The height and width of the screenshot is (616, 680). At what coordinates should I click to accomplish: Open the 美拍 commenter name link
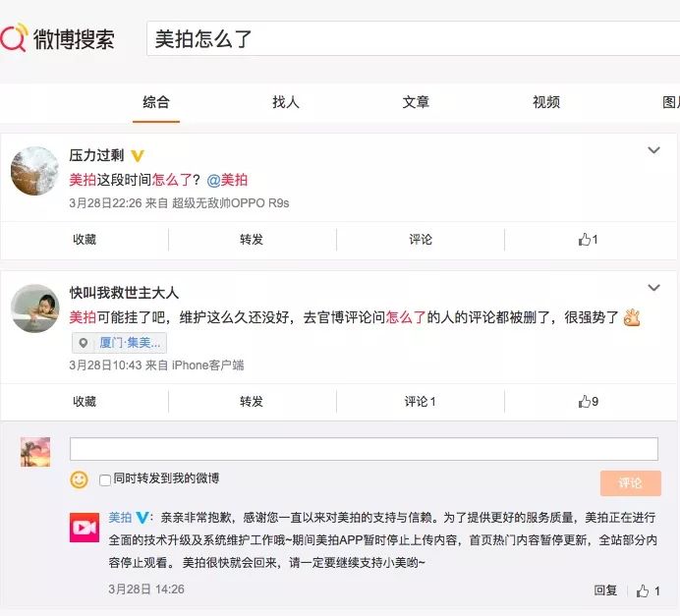pyautogui.click(x=120, y=517)
